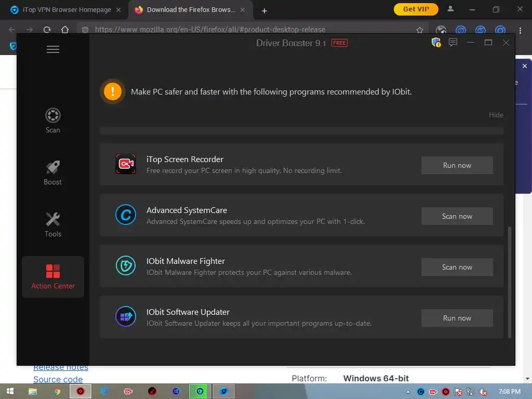The height and width of the screenshot is (399, 532).
Task: Open the network tray icon
Action: (471, 392)
